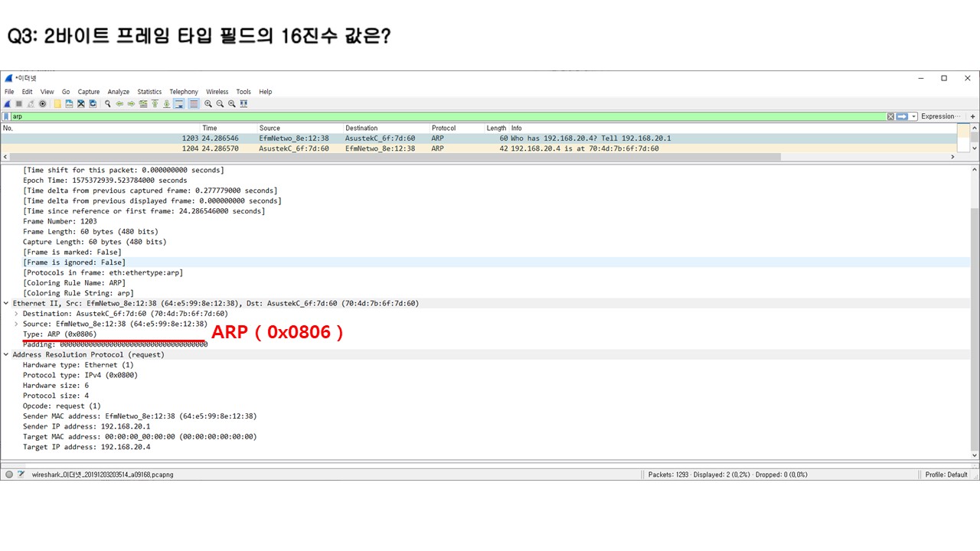The height and width of the screenshot is (551, 980).
Task: Open the Go menu
Action: coord(66,92)
